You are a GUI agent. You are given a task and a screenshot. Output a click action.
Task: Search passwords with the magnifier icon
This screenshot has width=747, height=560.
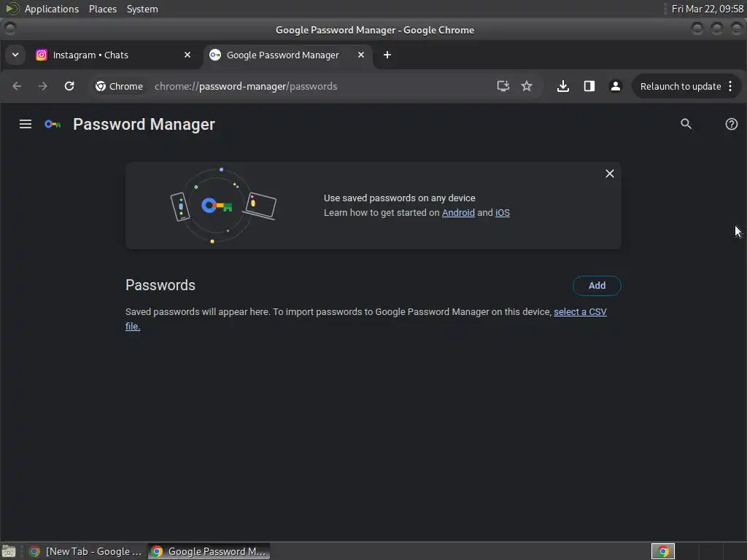tap(686, 124)
